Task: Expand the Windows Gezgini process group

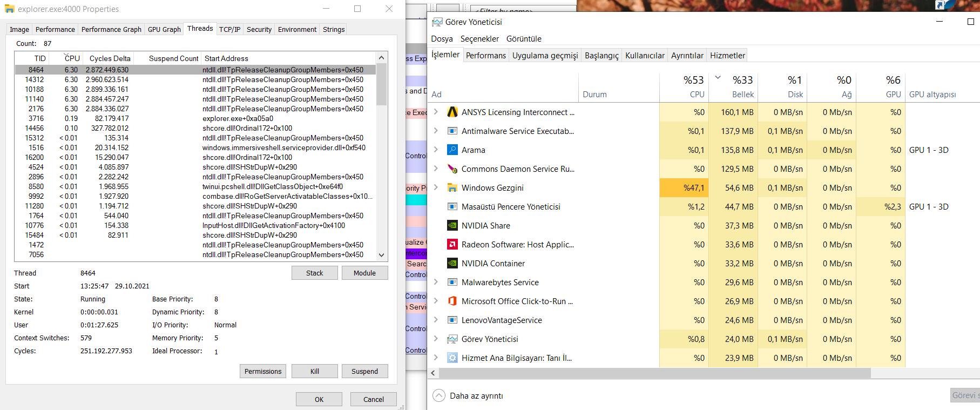Action: pyautogui.click(x=436, y=187)
